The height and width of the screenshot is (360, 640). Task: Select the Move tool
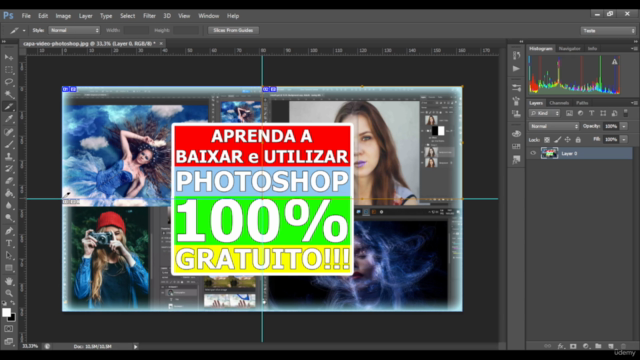(x=9, y=57)
